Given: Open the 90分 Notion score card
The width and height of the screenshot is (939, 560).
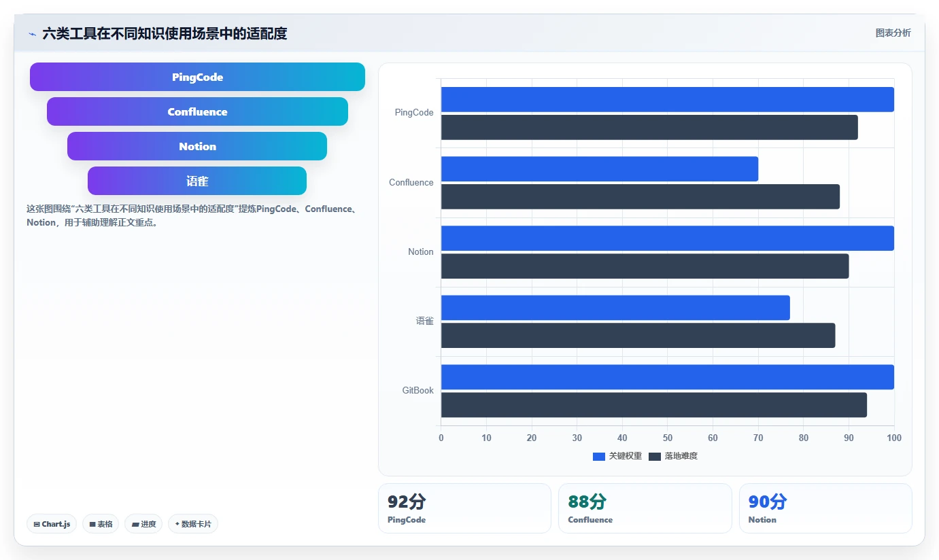Looking at the screenshot, I should coord(825,508).
